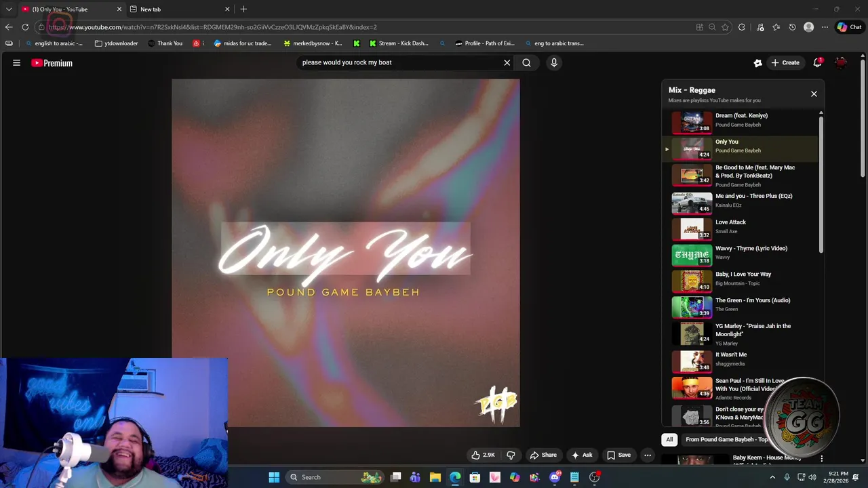This screenshot has height=488, width=868.
Task: Open Wavvy - Thyme thumbnail
Action: 692,254
